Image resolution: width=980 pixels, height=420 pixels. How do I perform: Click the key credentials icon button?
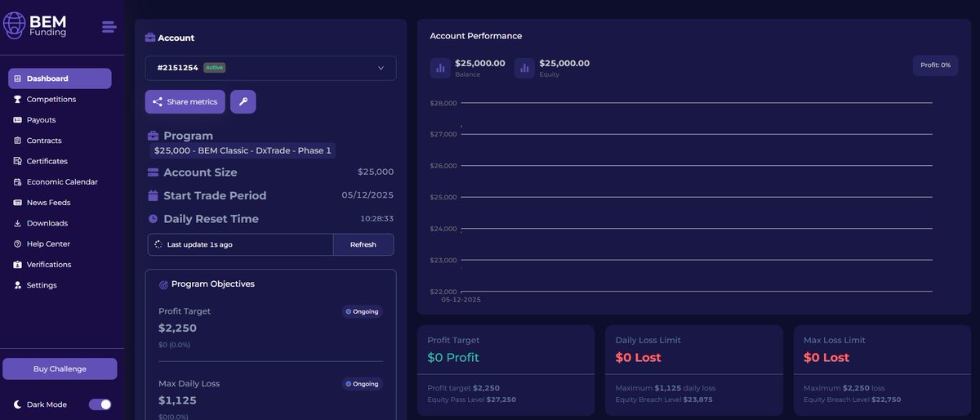(x=243, y=102)
